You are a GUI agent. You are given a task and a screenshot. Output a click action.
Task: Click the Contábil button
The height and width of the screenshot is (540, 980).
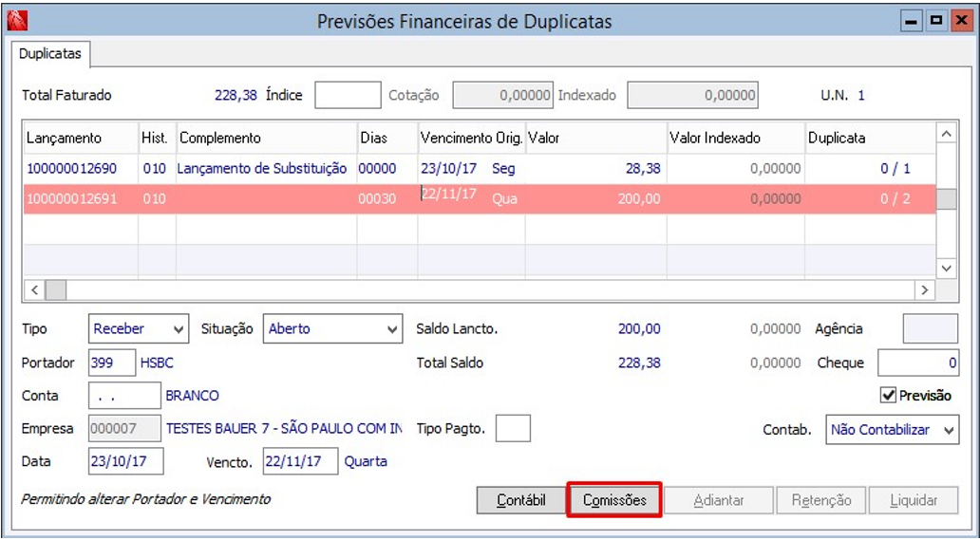[x=521, y=500]
